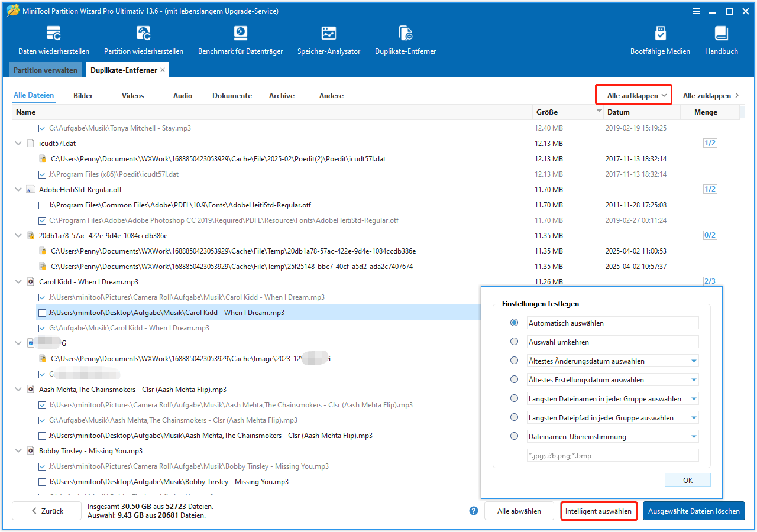Switch to the Audio filter tab
The image size is (757, 532).
click(x=183, y=96)
